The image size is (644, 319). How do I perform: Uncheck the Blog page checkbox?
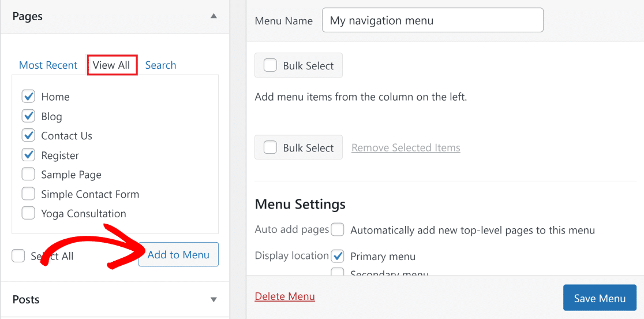[x=28, y=116]
